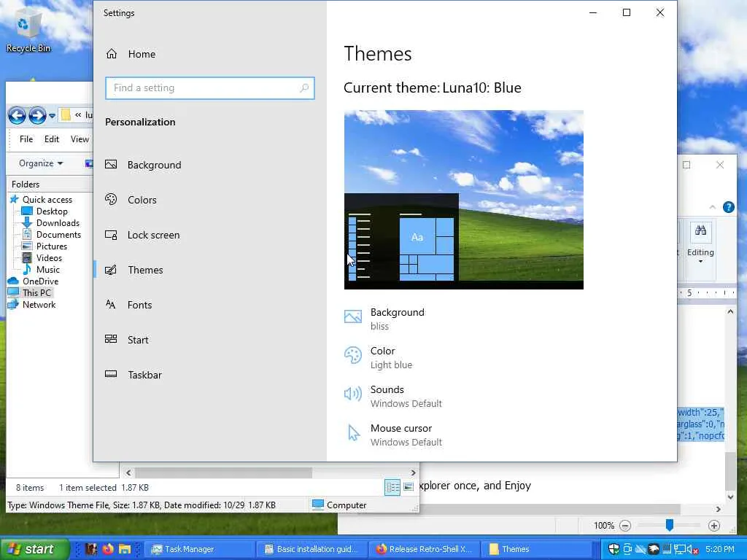The image size is (747, 560).
Task: Click the Word zoom slider handle
Action: 670,525
